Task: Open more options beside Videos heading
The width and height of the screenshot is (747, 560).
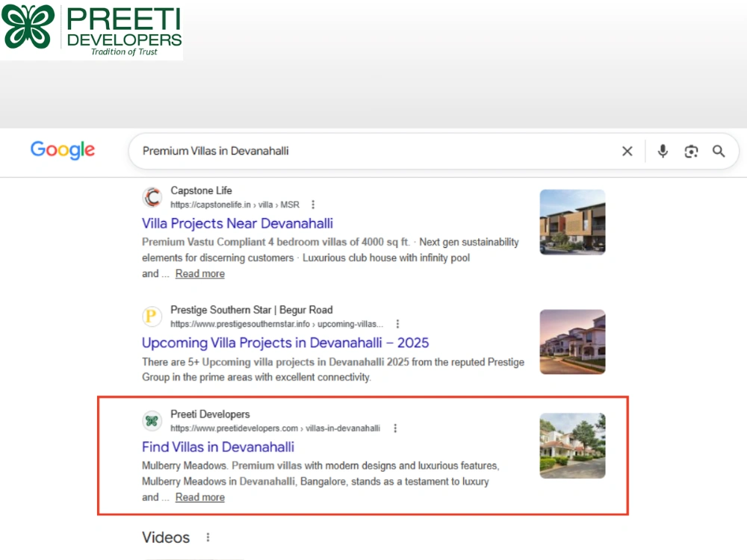Action: coord(208,538)
